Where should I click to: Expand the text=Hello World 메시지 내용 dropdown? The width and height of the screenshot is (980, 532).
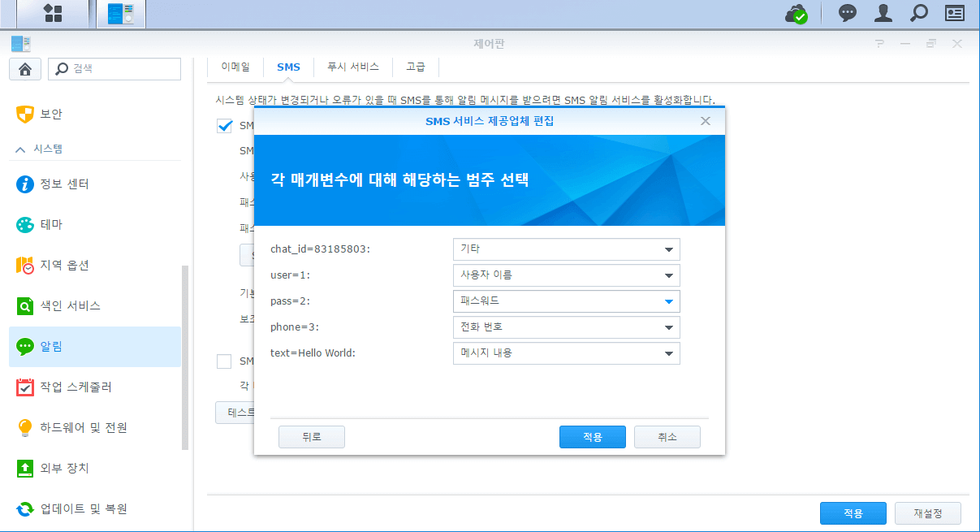[668, 353]
